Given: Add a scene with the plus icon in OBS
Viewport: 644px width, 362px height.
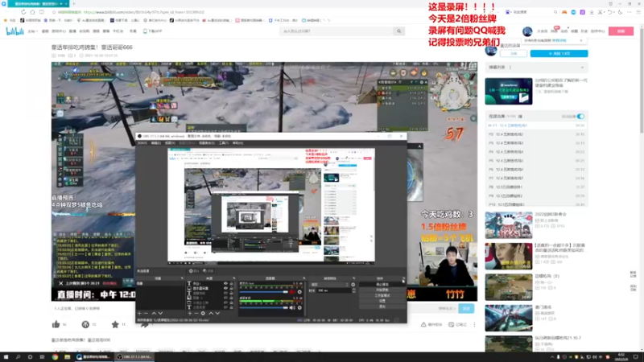Looking at the screenshot, I should tap(139, 313).
